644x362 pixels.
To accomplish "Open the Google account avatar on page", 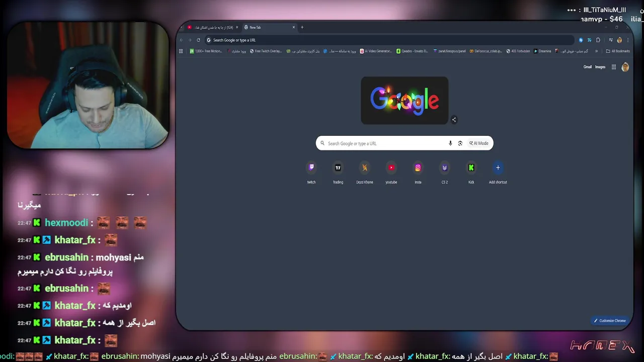I will point(625,67).
